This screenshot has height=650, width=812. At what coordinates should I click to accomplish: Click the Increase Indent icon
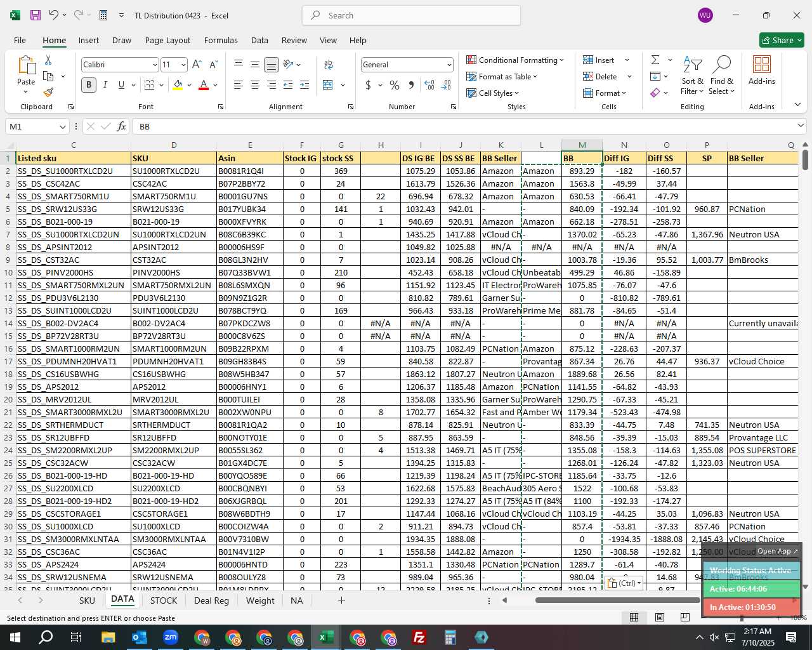(x=304, y=85)
